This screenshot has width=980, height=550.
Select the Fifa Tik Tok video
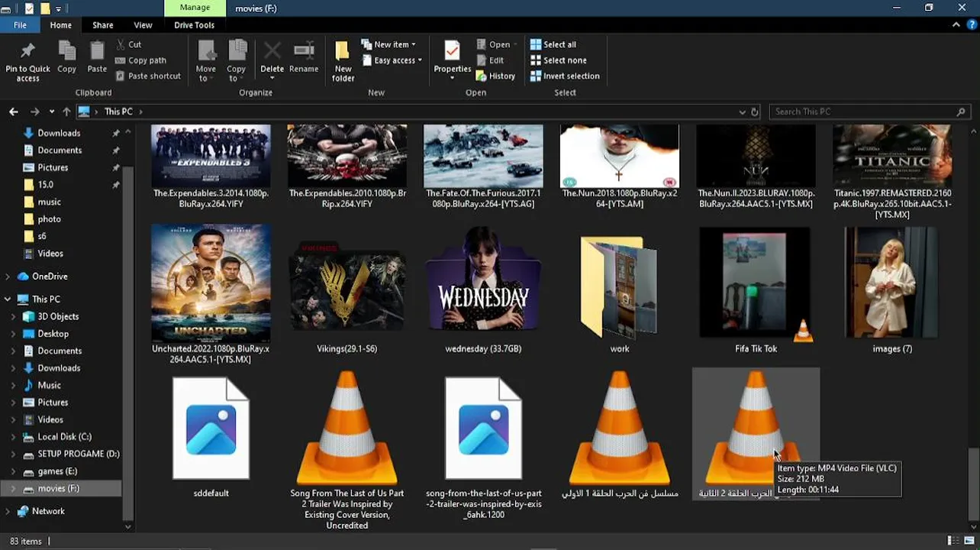(756, 291)
